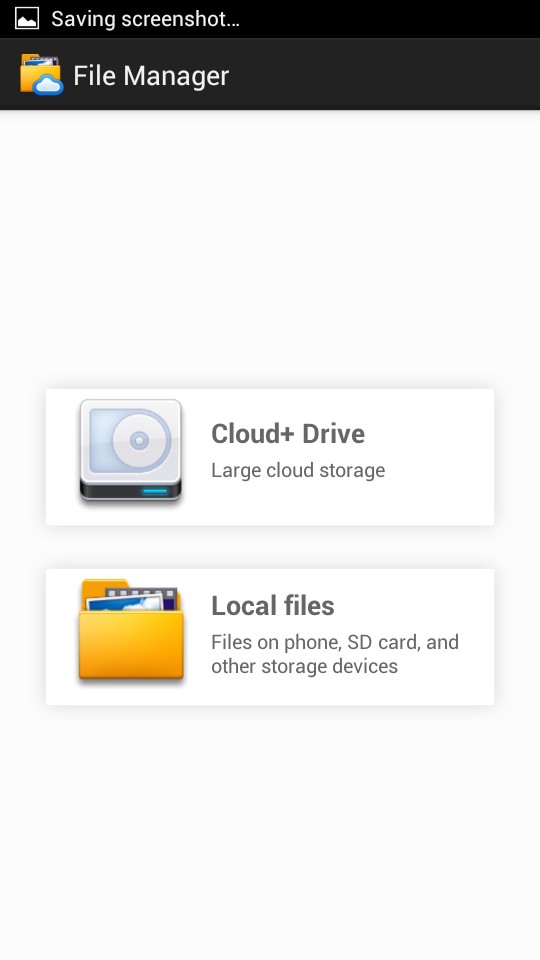Tap the "Large cloud storage" subtitle

coord(298,470)
